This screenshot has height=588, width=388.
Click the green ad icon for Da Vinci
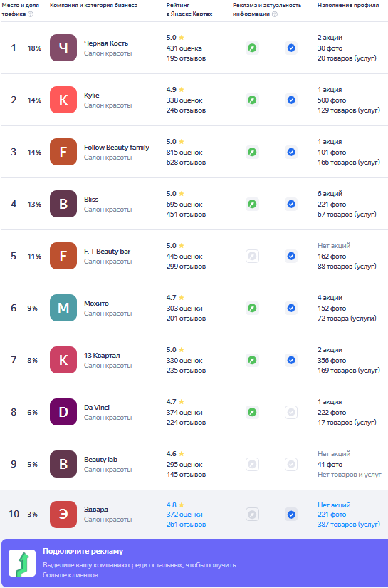253,413
